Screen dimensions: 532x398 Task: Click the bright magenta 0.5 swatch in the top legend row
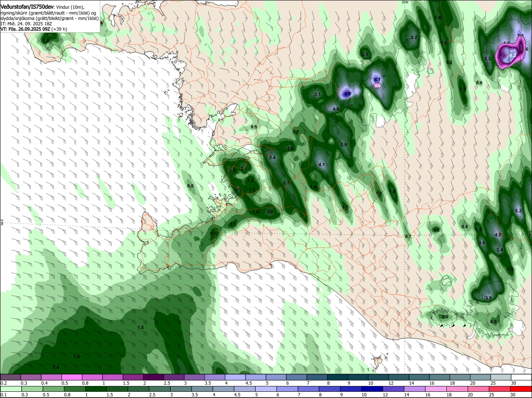71,377
